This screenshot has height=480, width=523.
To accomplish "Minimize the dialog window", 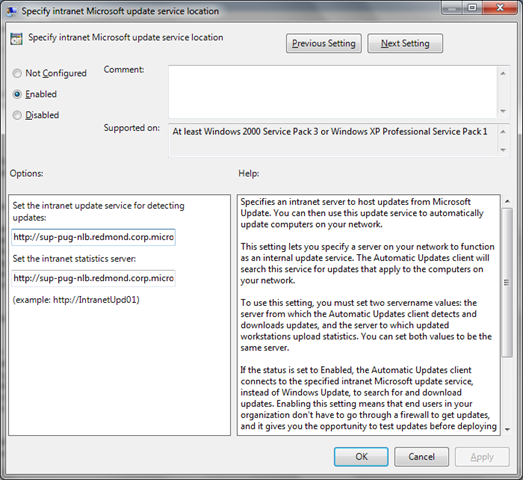I will 452,8.
